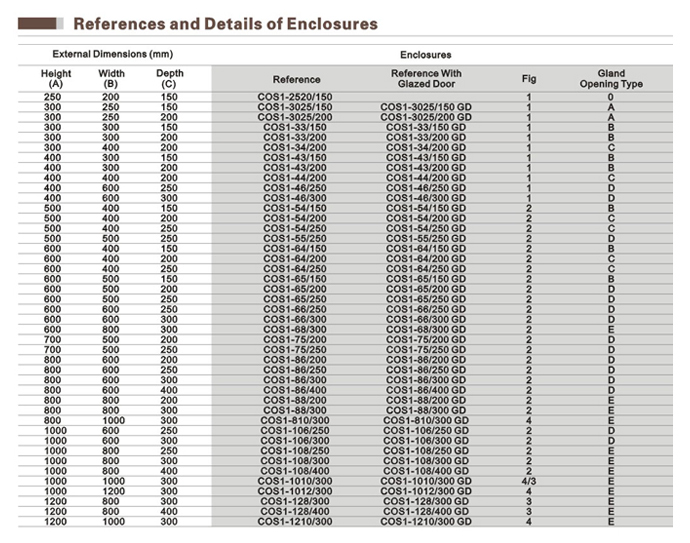Select the 'Depth (C)' column header

pos(169,78)
